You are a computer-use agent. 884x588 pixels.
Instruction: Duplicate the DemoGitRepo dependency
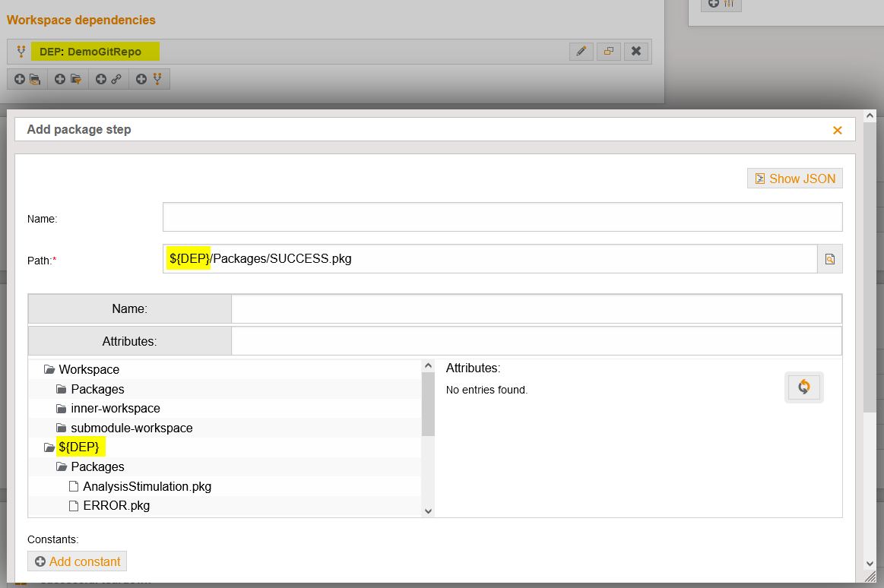(x=609, y=51)
